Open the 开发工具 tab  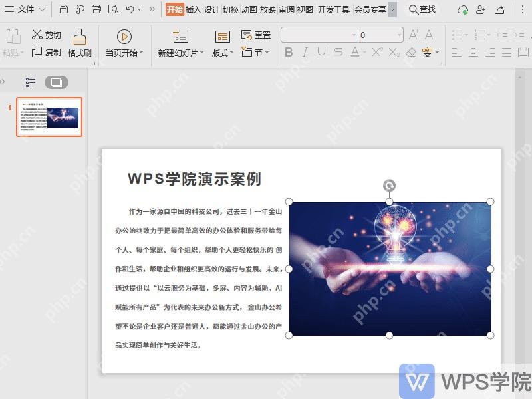pyautogui.click(x=334, y=9)
